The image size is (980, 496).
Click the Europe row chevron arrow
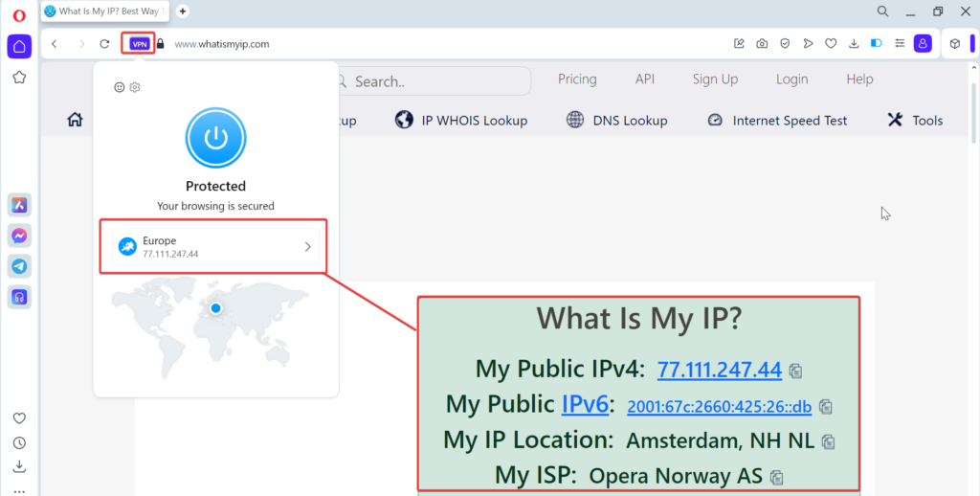click(308, 246)
